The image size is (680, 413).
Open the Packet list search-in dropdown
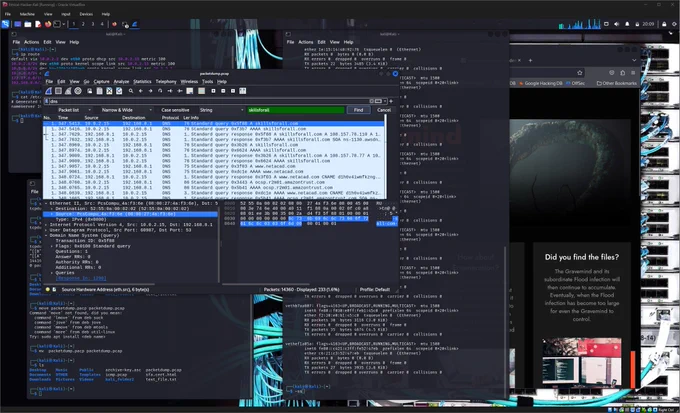tap(72, 110)
